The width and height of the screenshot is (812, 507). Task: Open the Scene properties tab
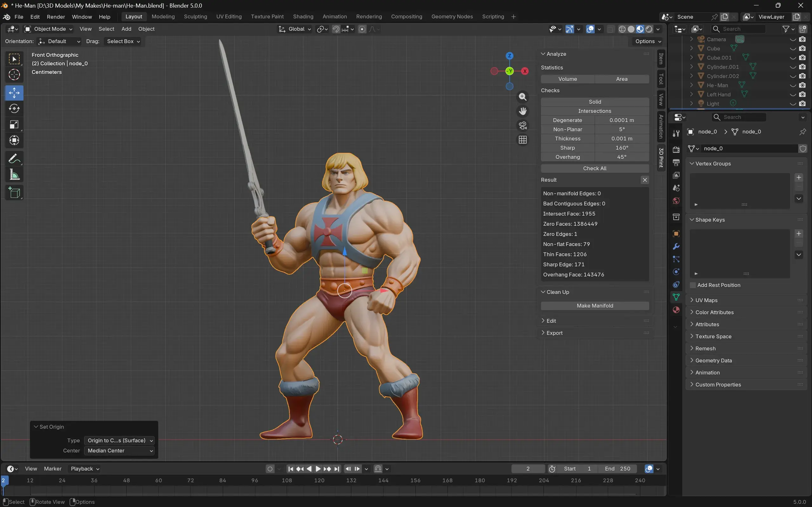[676, 188]
